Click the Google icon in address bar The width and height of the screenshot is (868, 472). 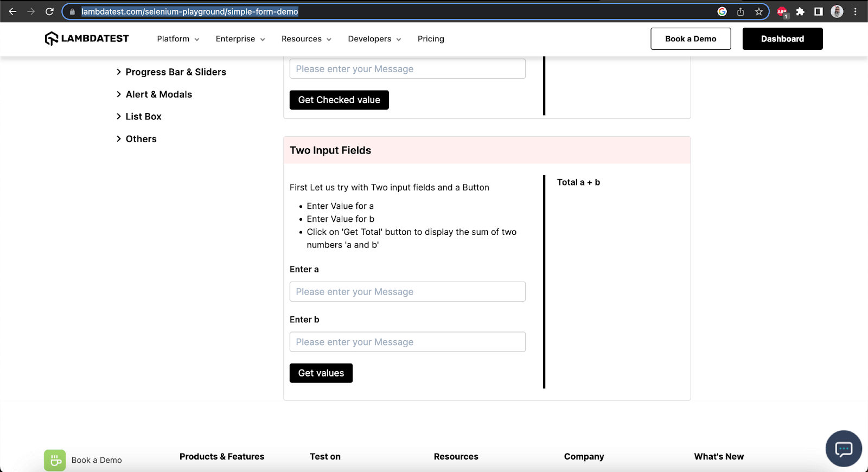click(722, 11)
